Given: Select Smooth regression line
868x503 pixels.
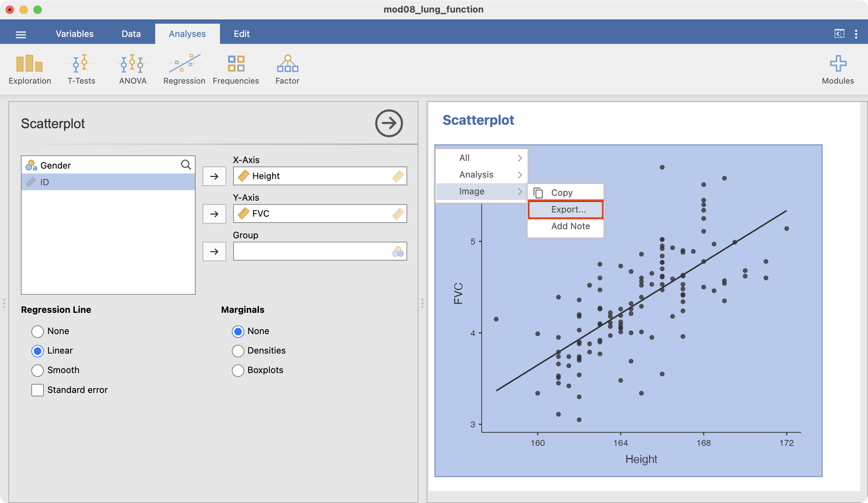Looking at the screenshot, I should point(38,370).
